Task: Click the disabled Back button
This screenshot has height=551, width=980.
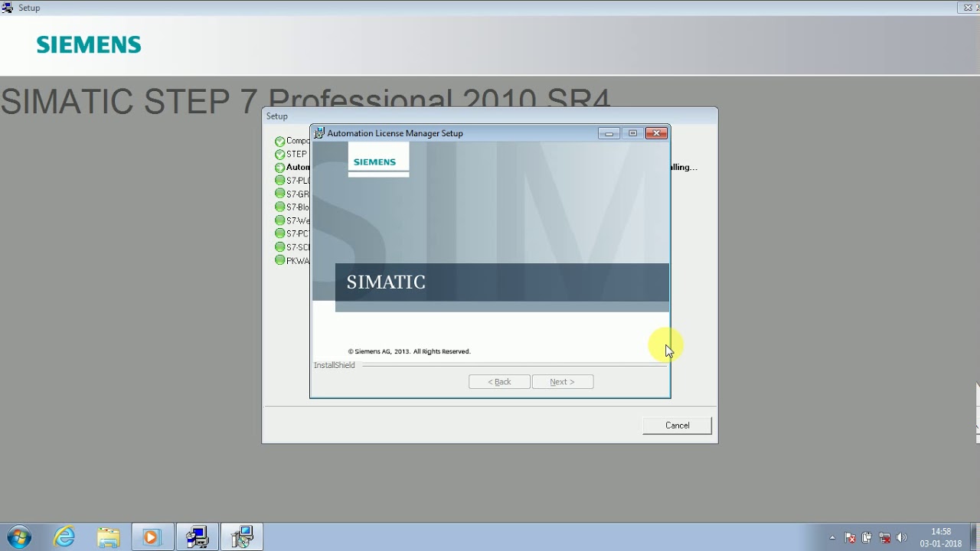Action: (x=499, y=382)
